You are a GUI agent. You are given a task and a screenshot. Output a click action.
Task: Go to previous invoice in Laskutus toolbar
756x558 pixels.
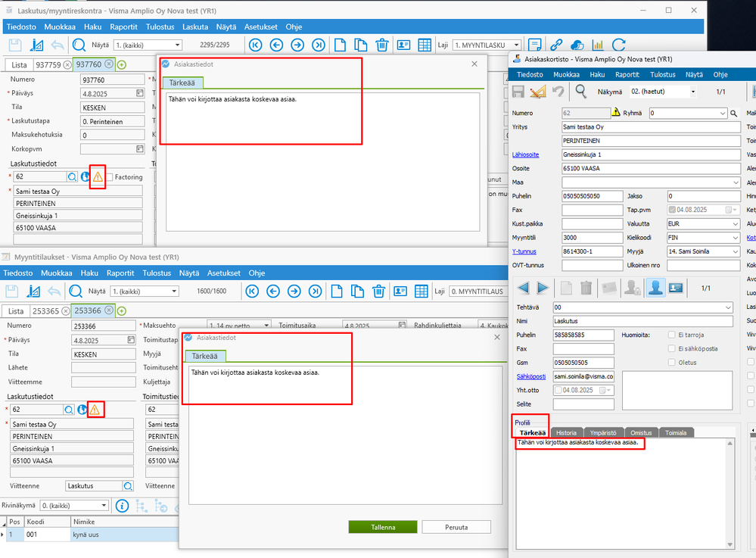pyautogui.click(x=276, y=45)
